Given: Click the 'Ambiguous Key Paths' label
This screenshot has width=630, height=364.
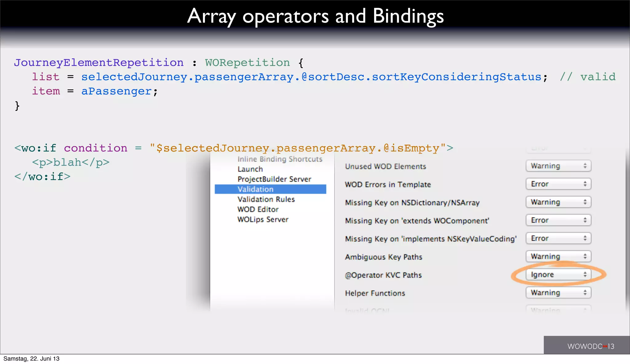Looking at the screenshot, I should [384, 257].
